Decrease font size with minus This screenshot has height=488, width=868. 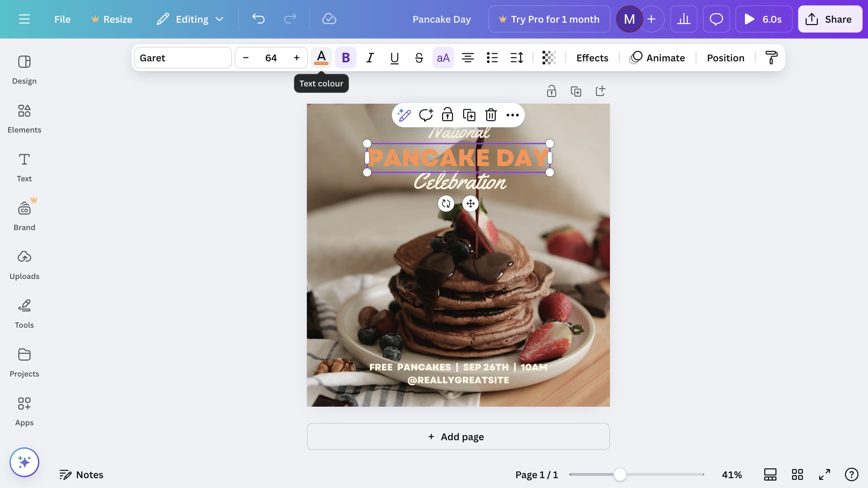point(246,58)
